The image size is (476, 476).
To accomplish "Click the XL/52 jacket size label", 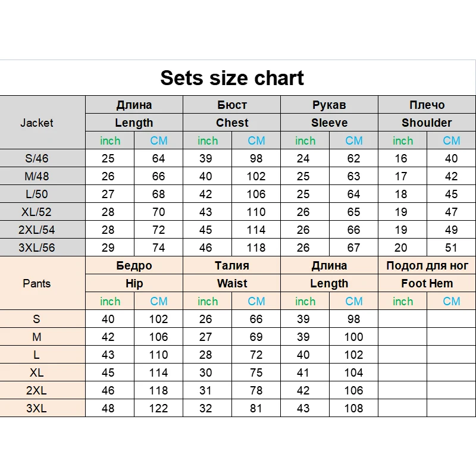I will click(37, 212).
